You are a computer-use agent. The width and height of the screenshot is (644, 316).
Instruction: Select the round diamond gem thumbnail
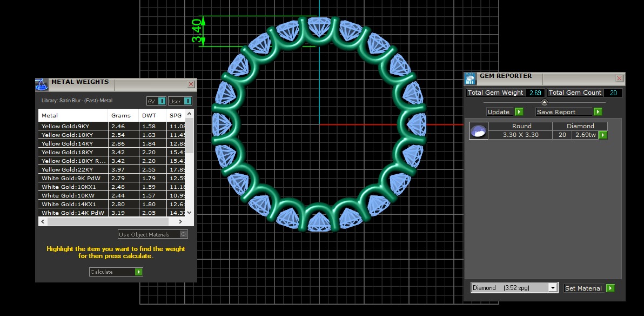(479, 131)
